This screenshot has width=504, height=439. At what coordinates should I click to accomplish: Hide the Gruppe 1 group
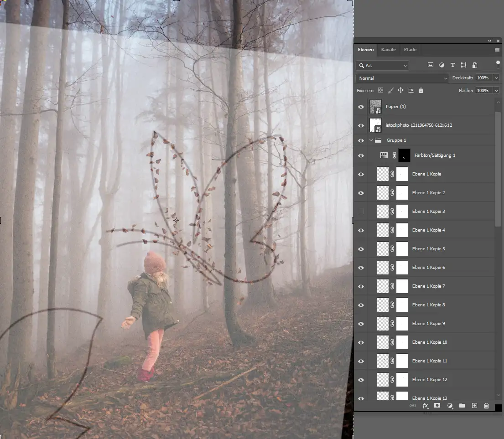361,140
